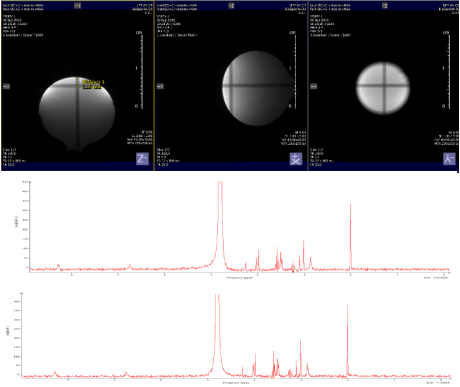Screen dimensions: 460x387
Task: Select the yellow Distance 1 measurement label
Action: tap(93, 82)
